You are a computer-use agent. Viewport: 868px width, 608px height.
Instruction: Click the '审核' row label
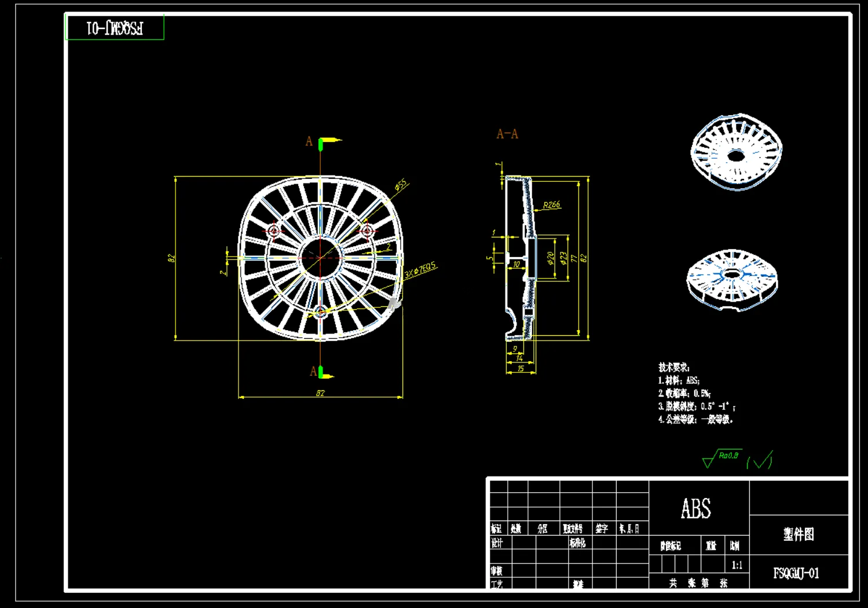(497, 571)
